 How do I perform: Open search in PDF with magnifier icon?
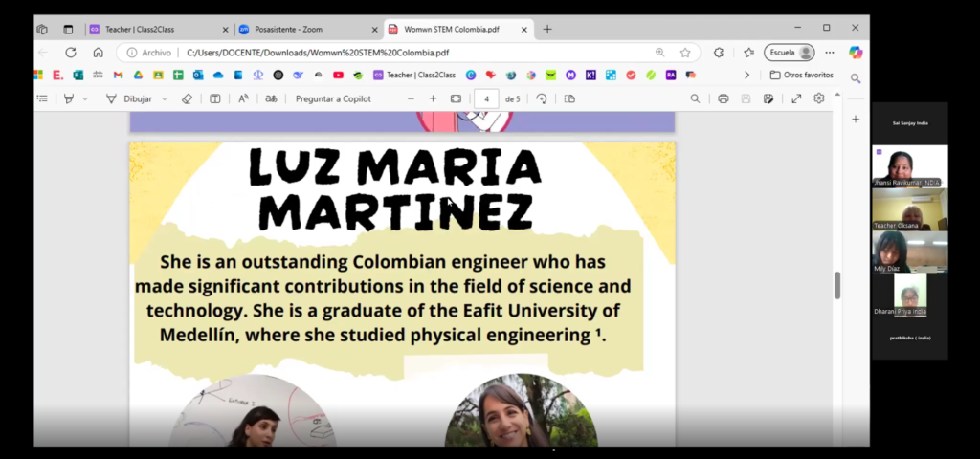click(x=696, y=98)
